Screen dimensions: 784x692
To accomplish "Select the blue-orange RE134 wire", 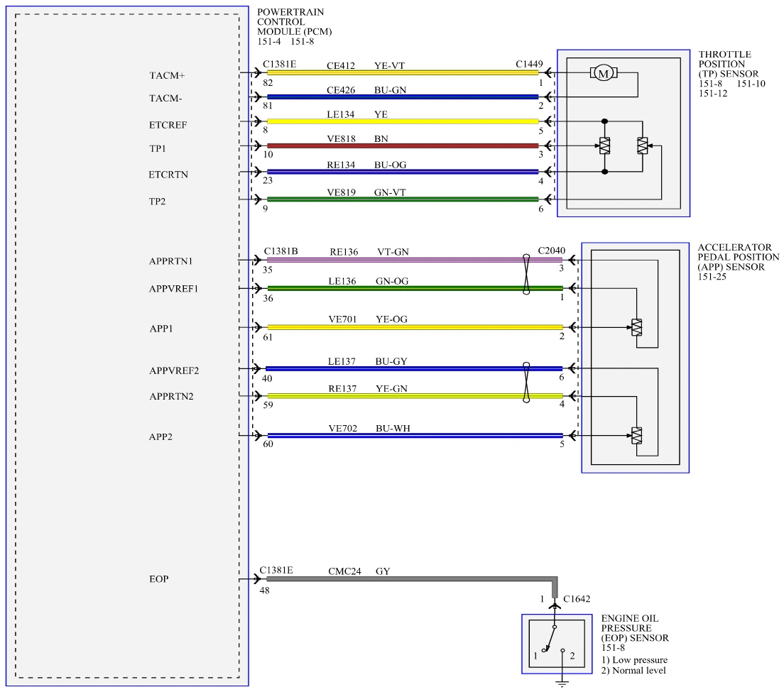I will [x=403, y=171].
